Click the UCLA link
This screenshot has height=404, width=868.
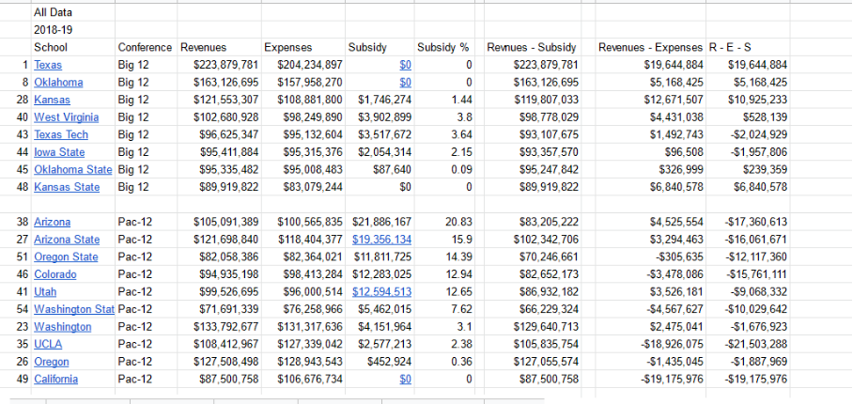point(48,344)
